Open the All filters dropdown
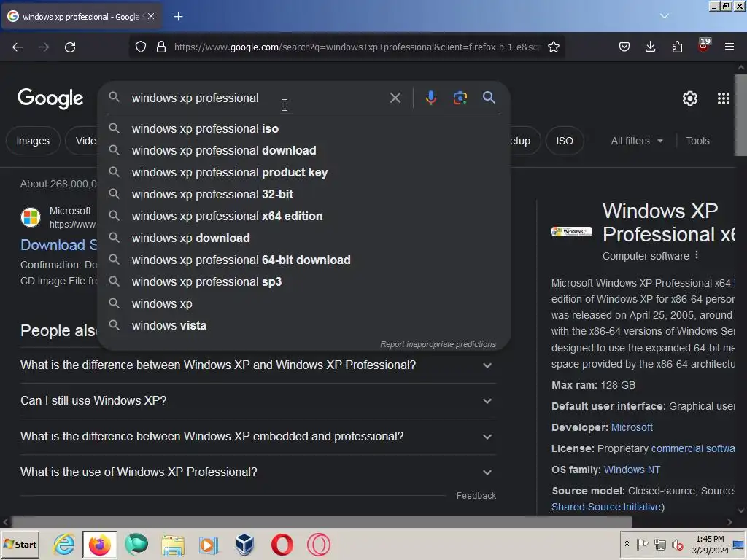 tap(637, 141)
